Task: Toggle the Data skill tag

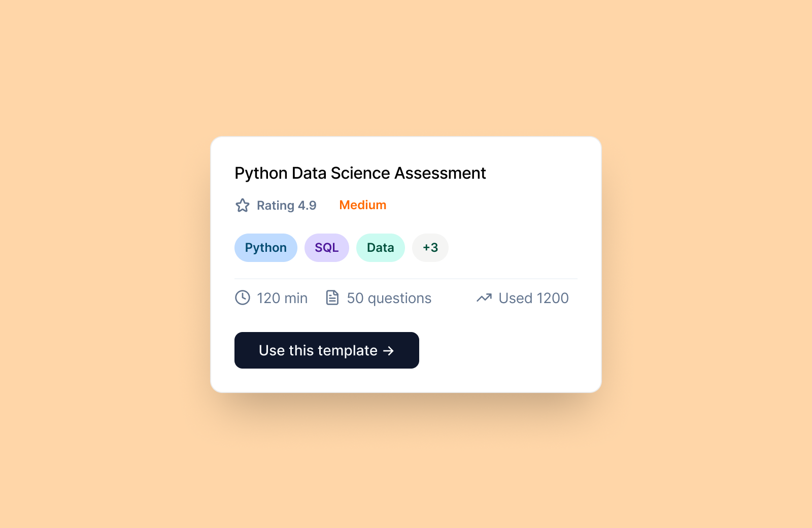Action: [380, 248]
